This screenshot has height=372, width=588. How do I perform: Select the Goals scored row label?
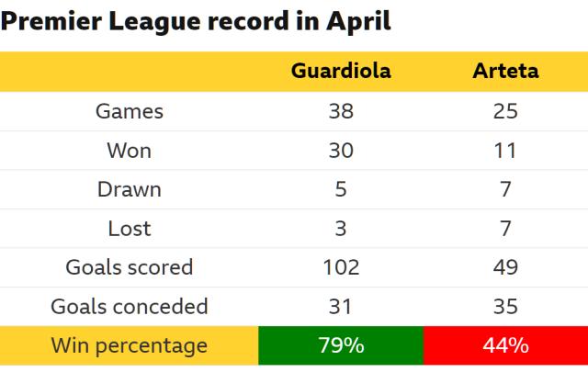[130, 267]
